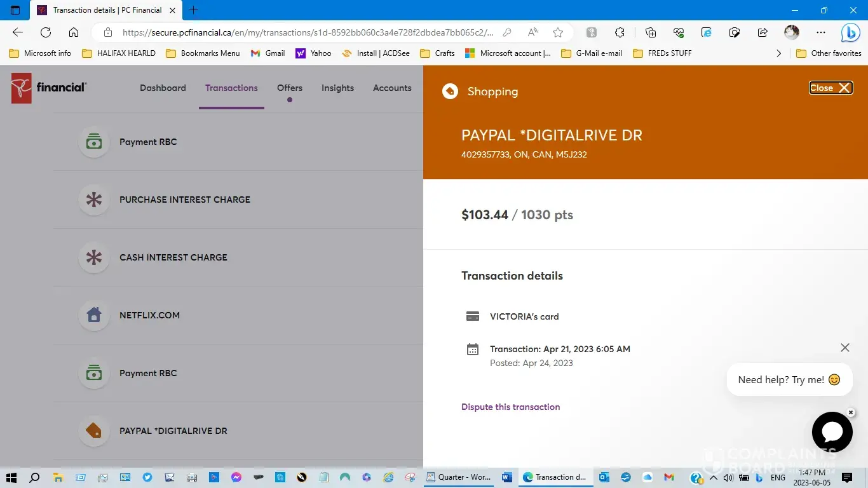Show more bookmarks with the chevron arrow

(x=778, y=53)
